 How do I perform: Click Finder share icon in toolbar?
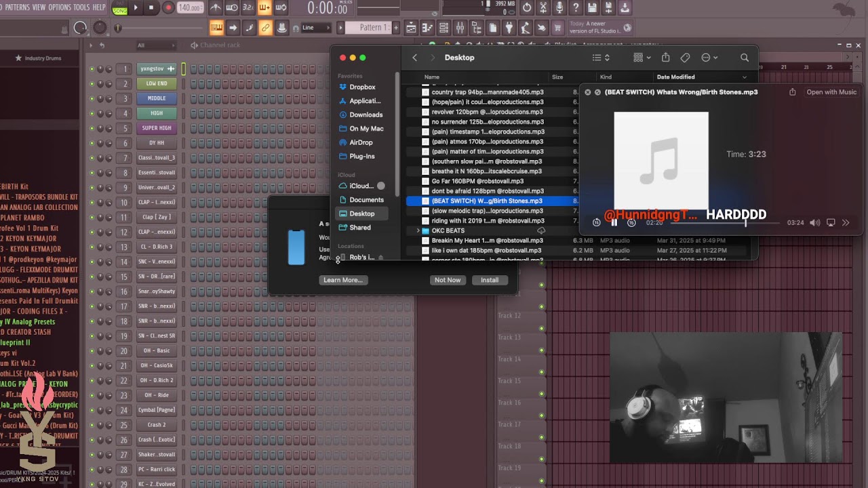pos(666,58)
